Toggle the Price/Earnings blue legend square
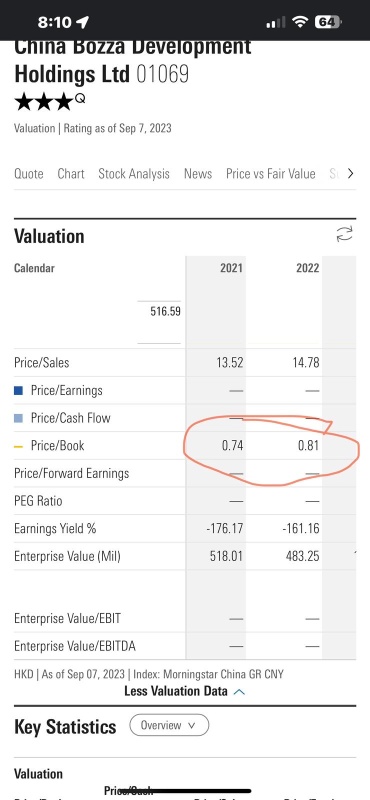 coord(18,391)
